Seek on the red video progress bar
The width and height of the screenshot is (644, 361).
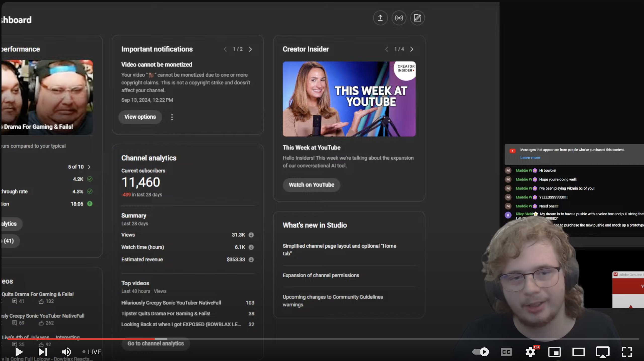[x=81, y=339]
